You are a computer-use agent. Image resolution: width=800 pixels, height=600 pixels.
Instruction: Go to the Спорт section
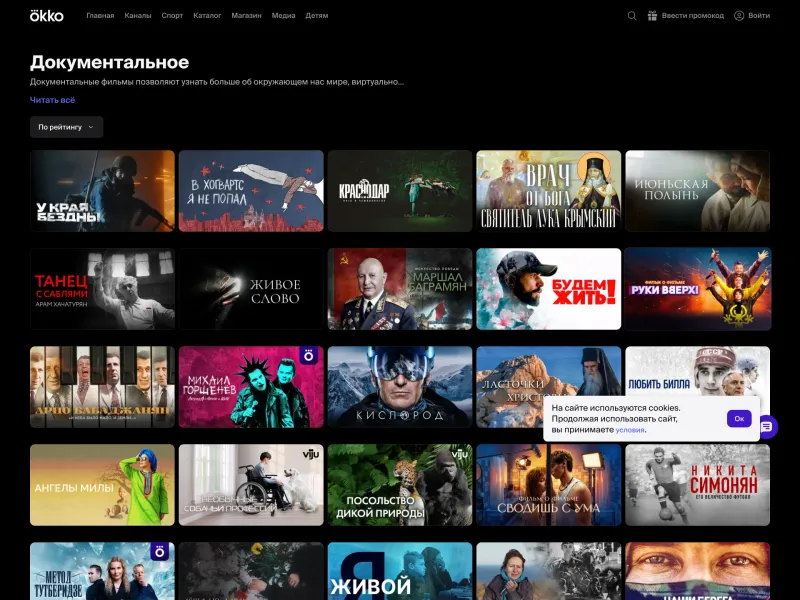[x=172, y=16]
